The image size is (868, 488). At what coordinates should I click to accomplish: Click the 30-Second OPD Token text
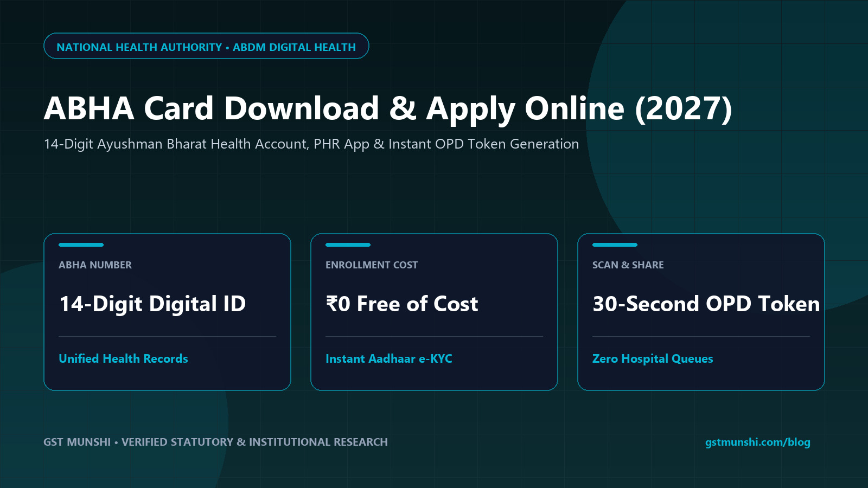coord(706,304)
